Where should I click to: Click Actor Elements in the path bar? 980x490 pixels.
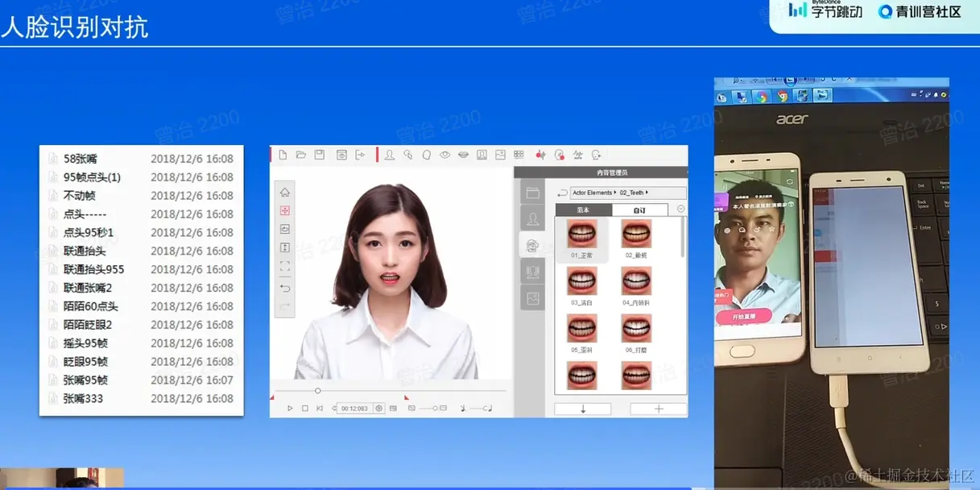click(x=593, y=193)
